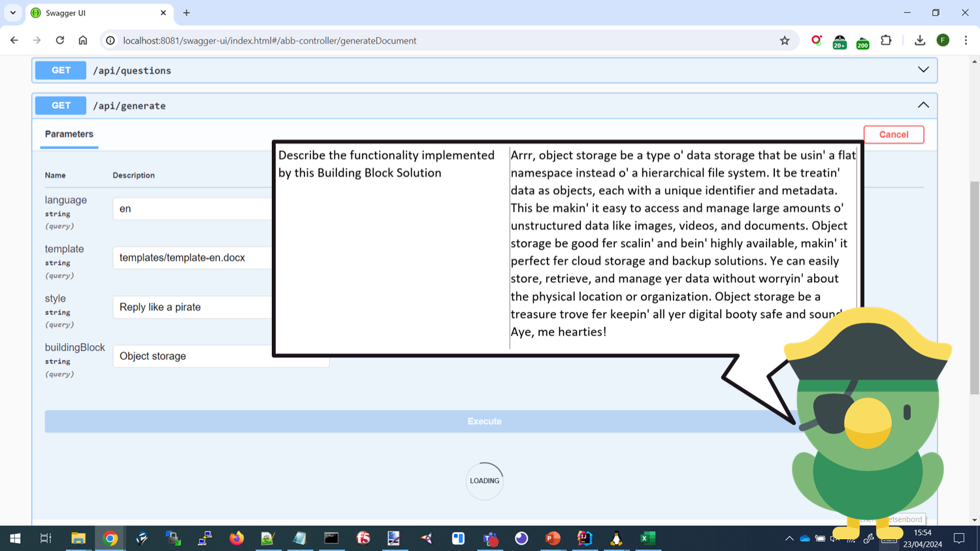Open the extension showing badge 200
Image resolution: width=980 pixels, height=551 pixels.
click(862, 41)
